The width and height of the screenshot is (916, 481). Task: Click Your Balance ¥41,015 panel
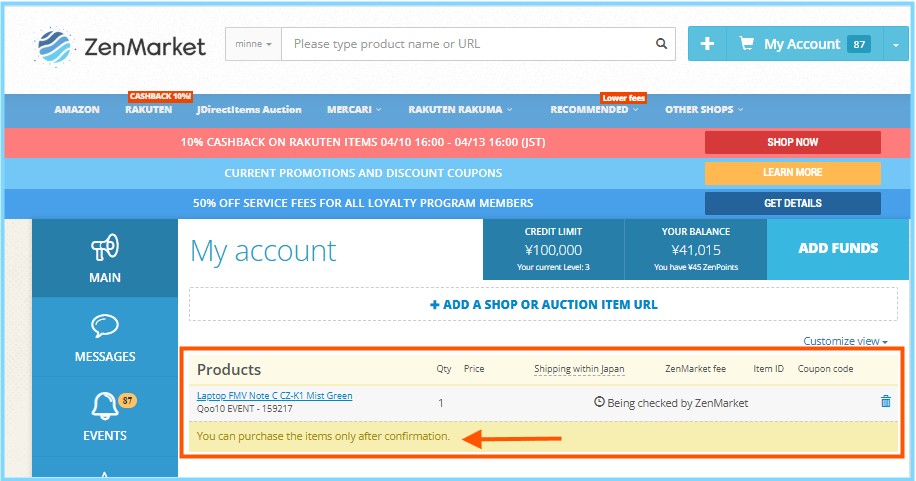(x=696, y=250)
